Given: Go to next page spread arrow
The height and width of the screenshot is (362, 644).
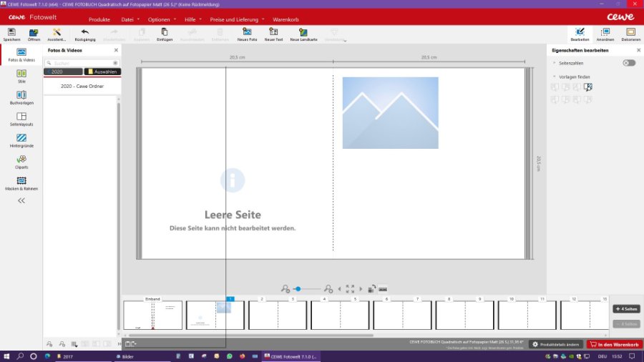Looking at the screenshot, I should pos(361,289).
